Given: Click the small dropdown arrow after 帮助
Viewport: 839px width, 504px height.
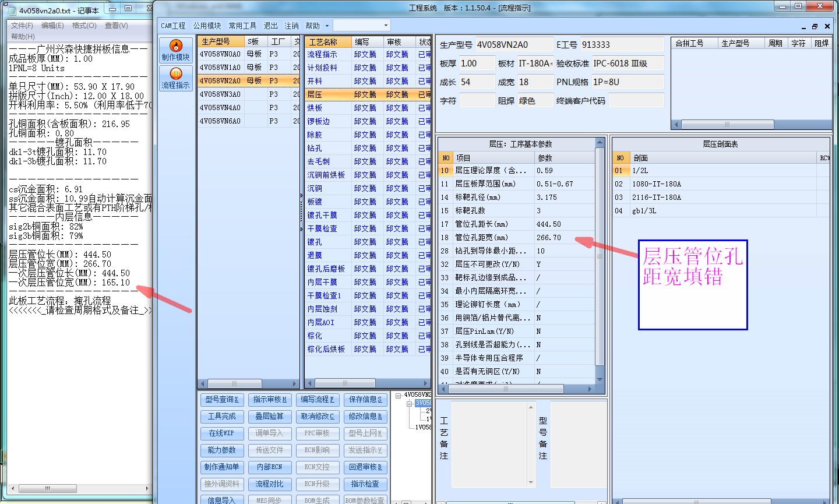Looking at the screenshot, I should click(x=327, y=26).
